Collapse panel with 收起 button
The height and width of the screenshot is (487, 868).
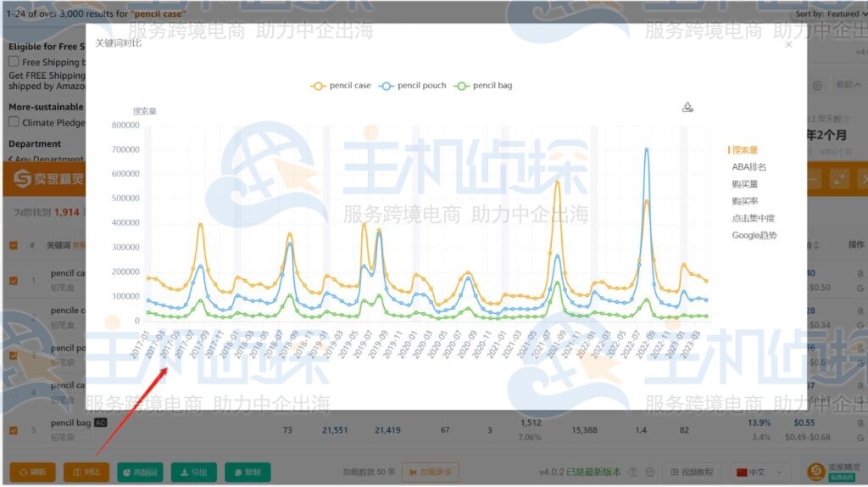[x=848, y=85]
